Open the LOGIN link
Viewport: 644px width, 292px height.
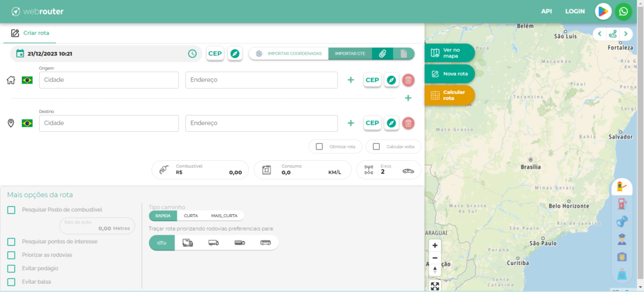click(x=575, y=11)
